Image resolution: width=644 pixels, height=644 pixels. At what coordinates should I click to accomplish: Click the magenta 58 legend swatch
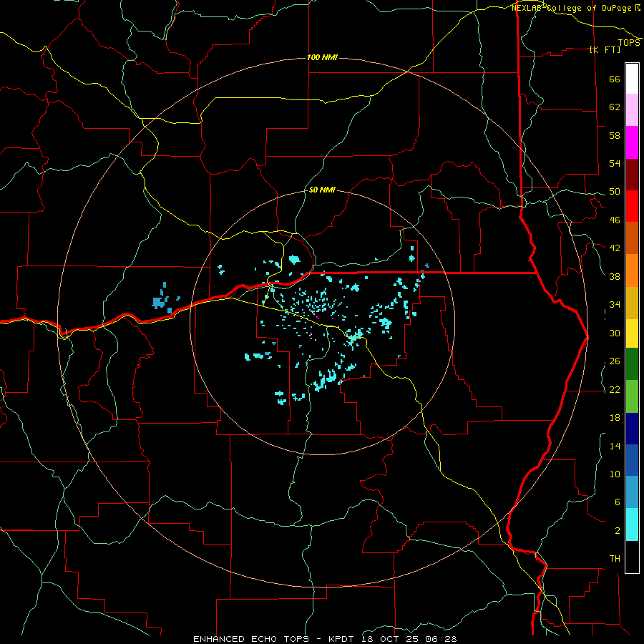coord(632,142)
